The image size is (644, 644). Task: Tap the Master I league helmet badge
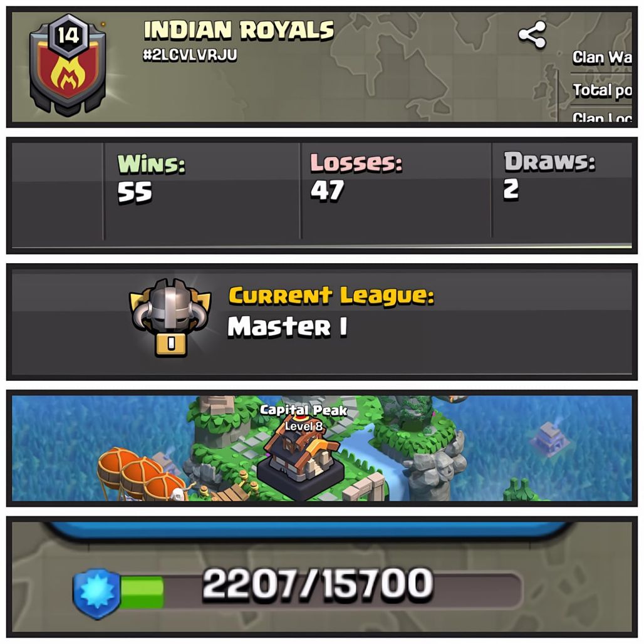tap(170, 316)
